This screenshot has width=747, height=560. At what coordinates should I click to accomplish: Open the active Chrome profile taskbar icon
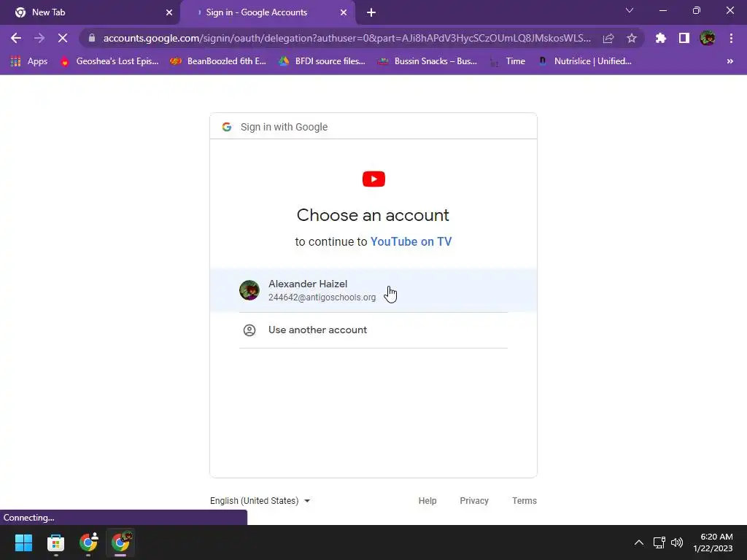point(120,542)
